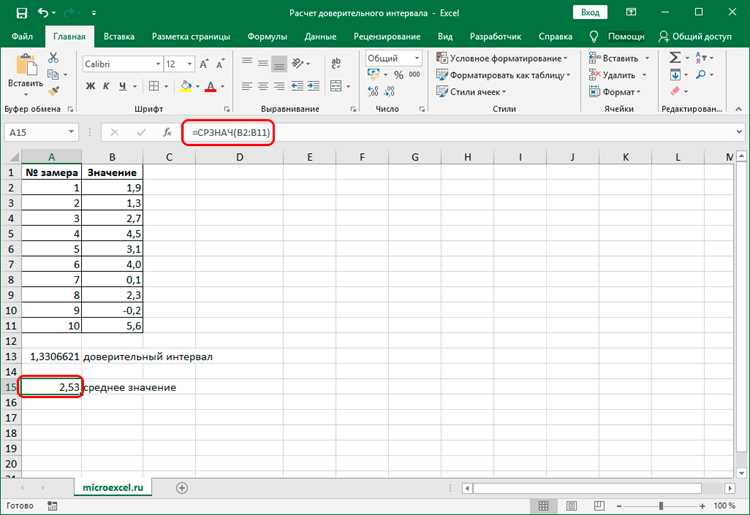The image size is (750, 515).
Task: Align text to the left icon
Action: (247, 86)
